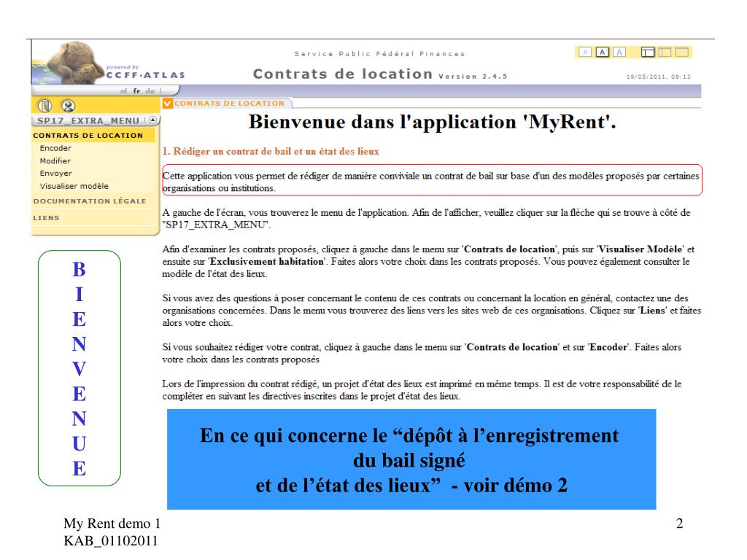Click 'Service Public Fédéral Finances' header text
Viewport: 747px width, 560px height.
point(379,54)
